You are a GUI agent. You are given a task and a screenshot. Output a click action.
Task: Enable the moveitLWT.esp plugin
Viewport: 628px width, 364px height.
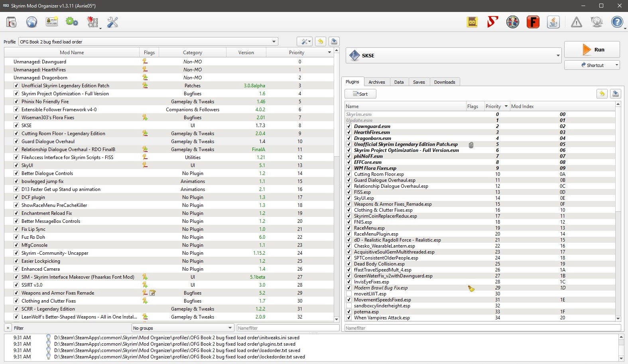pyautogui.click(x=349, y=294)
